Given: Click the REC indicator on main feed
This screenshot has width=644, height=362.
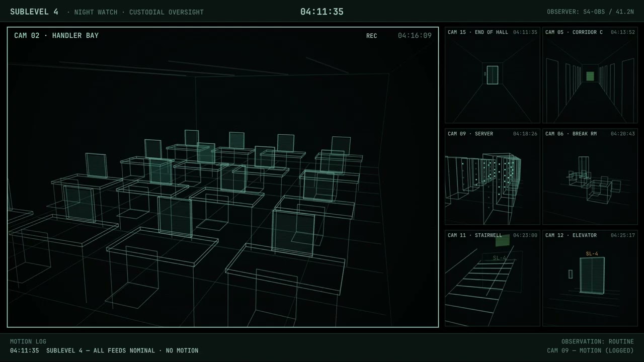Looking at the screenshot, I should [371, 36].
